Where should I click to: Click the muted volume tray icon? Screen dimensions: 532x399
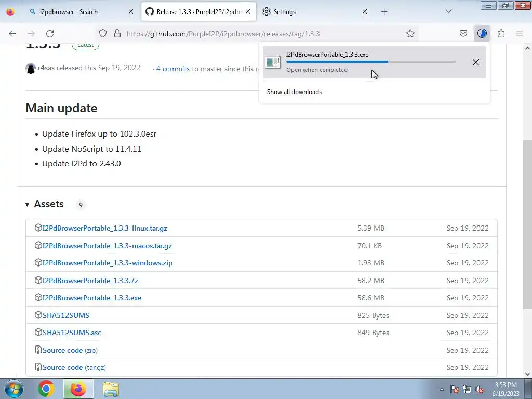pos(480,389)
